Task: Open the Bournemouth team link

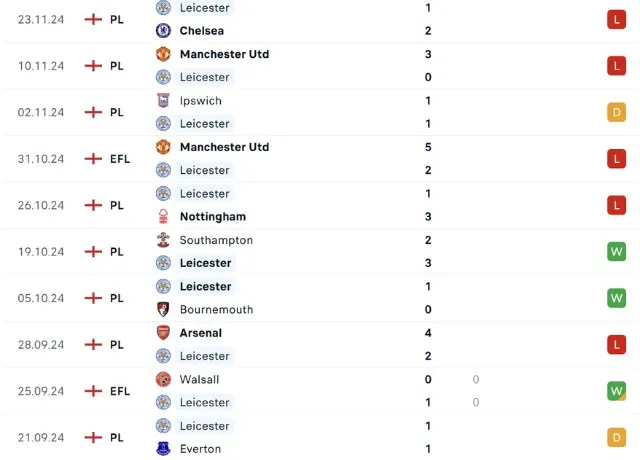Action: tap(216, 310)
